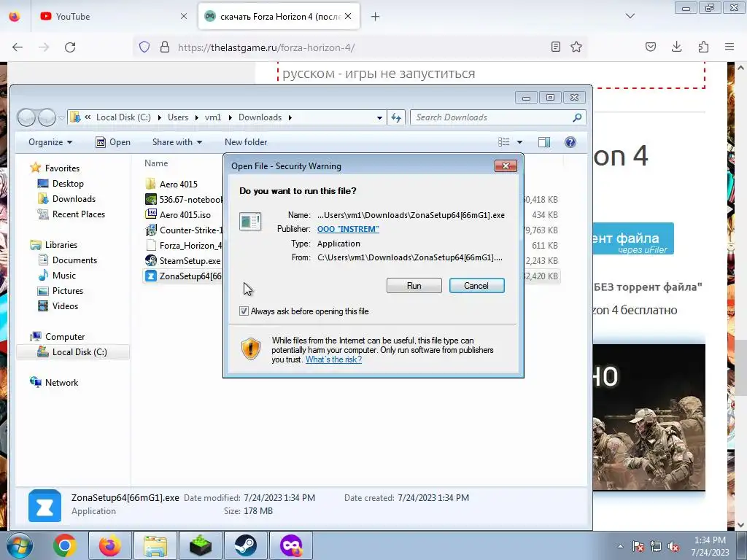
Task: Click the Open toolbar button in Explorer
Action: point(113,142)
